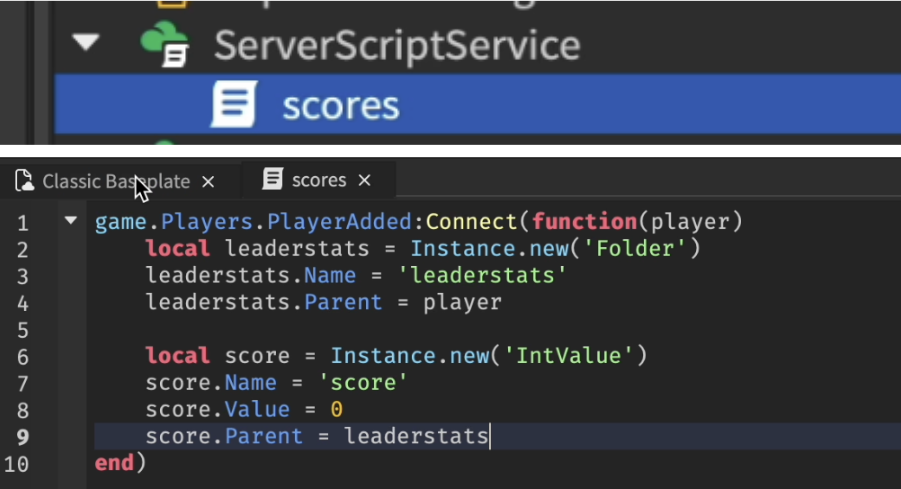The image size is (901, 489).
Task: Click line number 5 in the gutter
Action: point(22,330)
